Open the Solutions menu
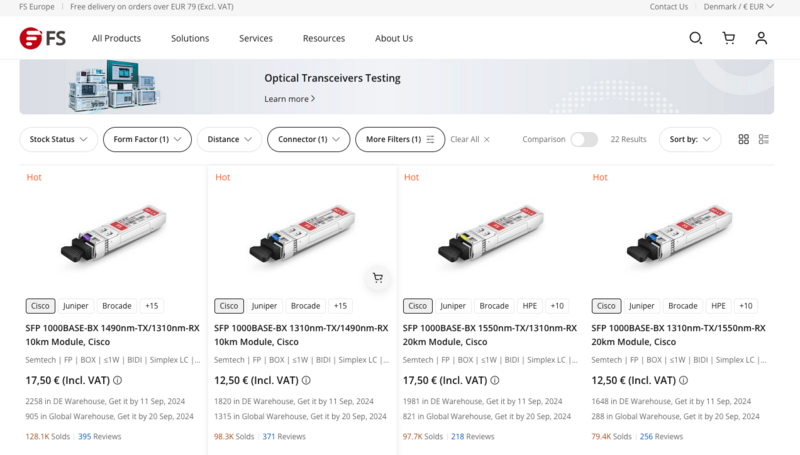The width and height of the screenshot is (800, 455). (190, 38)
